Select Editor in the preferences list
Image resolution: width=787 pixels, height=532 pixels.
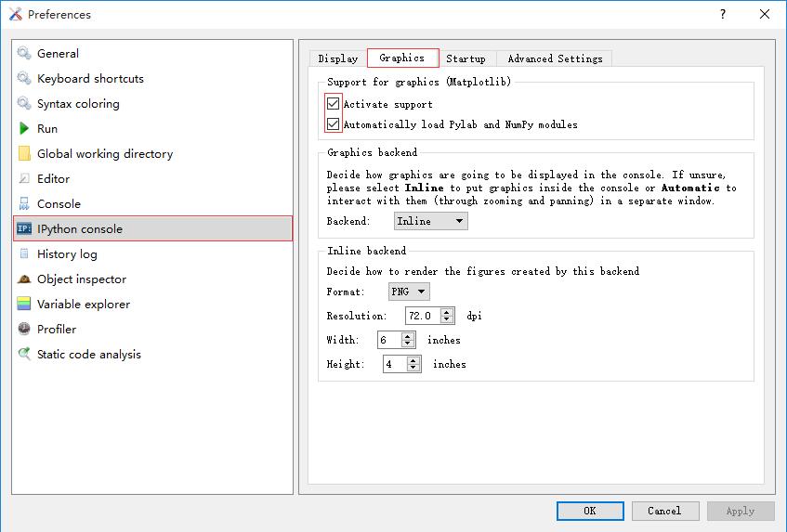pyautogui.click(x=152, y=178)
